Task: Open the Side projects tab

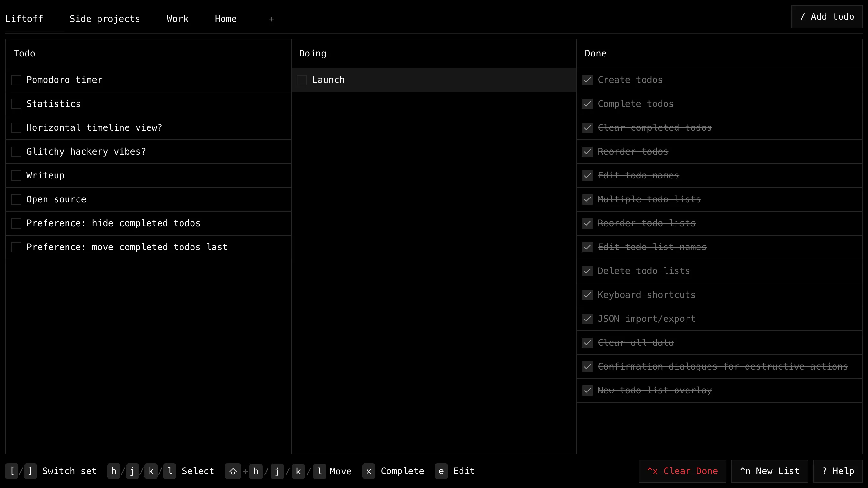Action: [105, 19]
